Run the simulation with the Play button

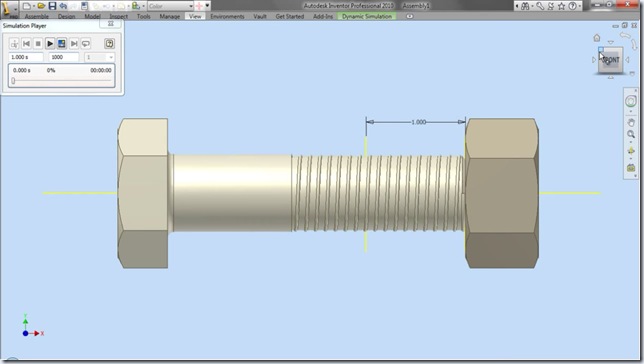point(50,43)
